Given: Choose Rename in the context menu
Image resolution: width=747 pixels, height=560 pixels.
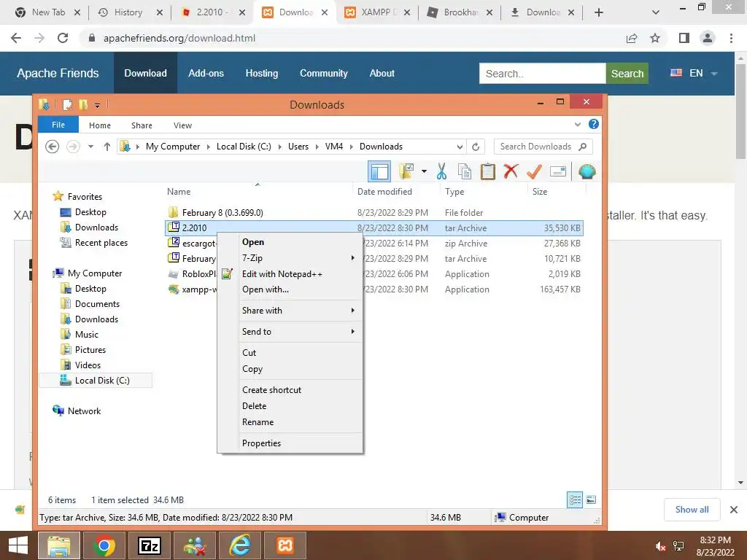Looking at the screenshot, I should click(x=290, y=422).
